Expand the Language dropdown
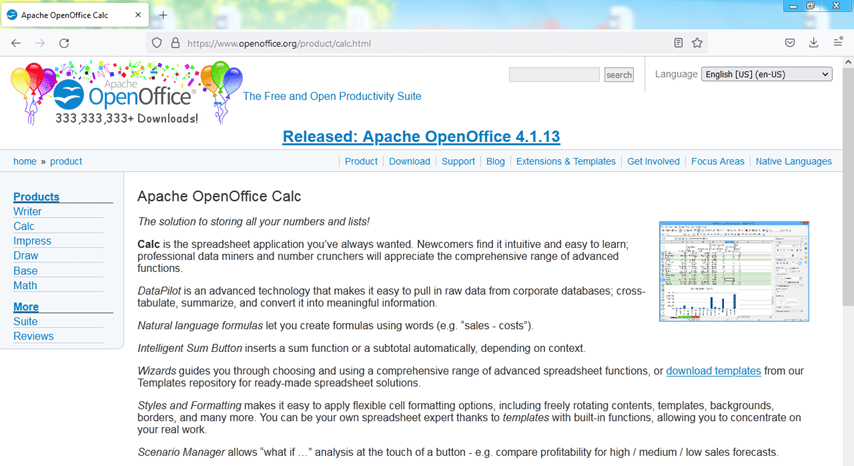The width and height of the screenshot is (854, 466). click(767, 74)
